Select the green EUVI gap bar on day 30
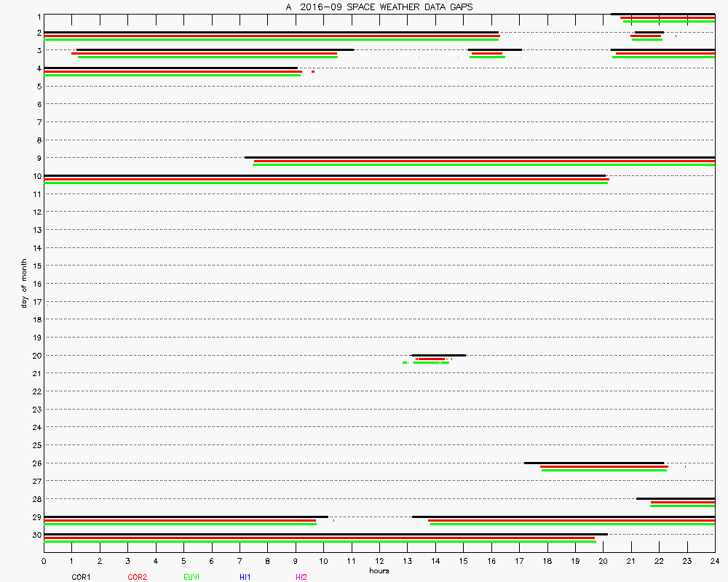The width and height of the screenshot is (728, 582). click(320, 541)
